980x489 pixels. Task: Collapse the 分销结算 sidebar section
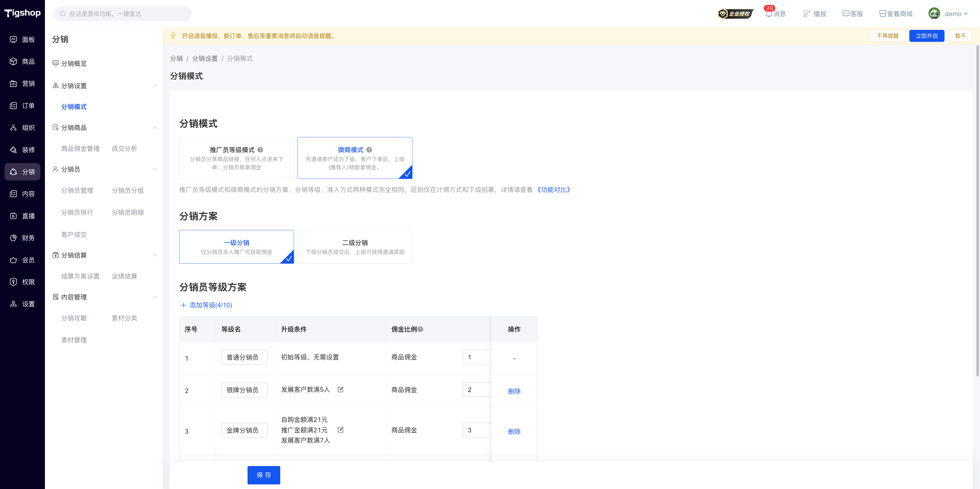point(155,255)
